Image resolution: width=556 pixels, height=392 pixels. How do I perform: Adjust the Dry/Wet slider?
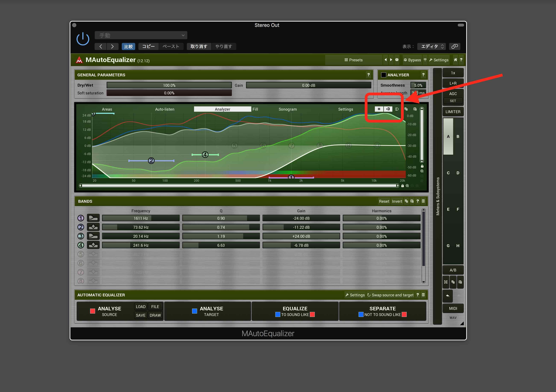[169, 85]
